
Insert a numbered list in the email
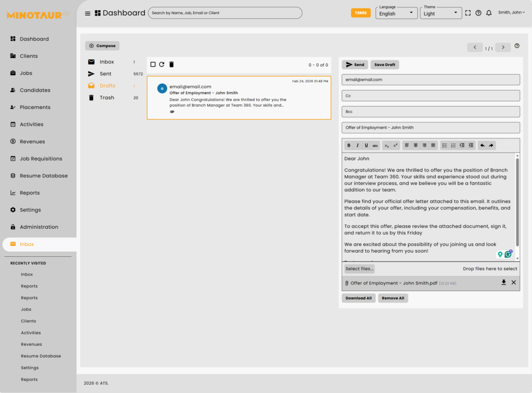(453, 146)
